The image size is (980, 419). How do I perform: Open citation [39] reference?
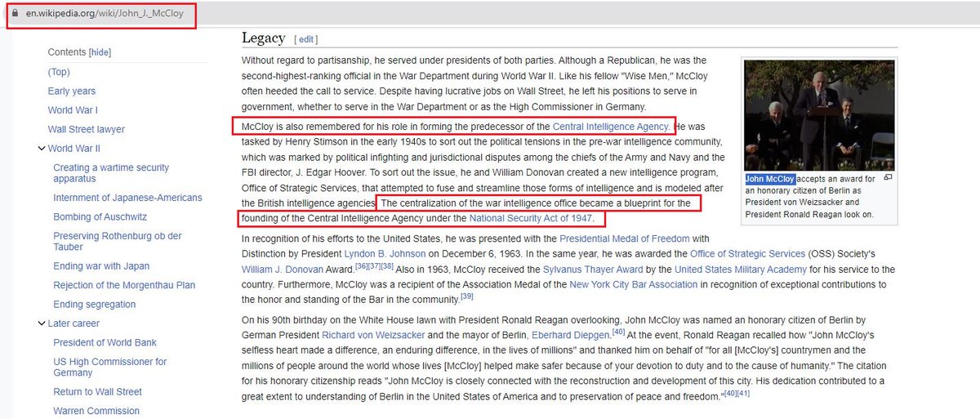coord(467,296)
